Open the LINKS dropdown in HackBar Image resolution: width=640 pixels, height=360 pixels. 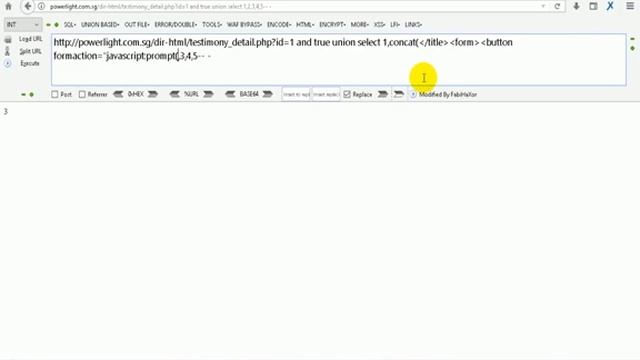click(413, 24)
